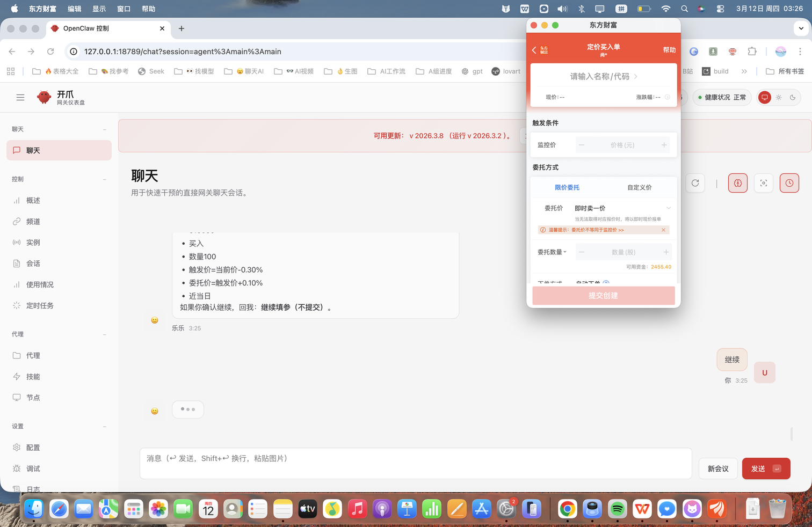Open the 技能 page in sidebar
This screenshot has width=812, height=527.
(33, 377)
